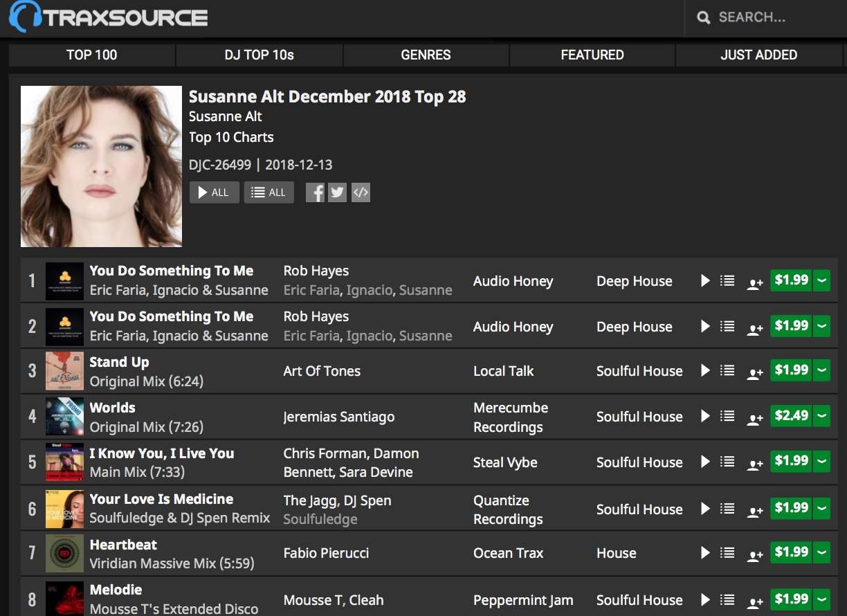847x616 pixels.
Task: Open Susanne Alt's profile photo
Action: (x=101, y=166)
